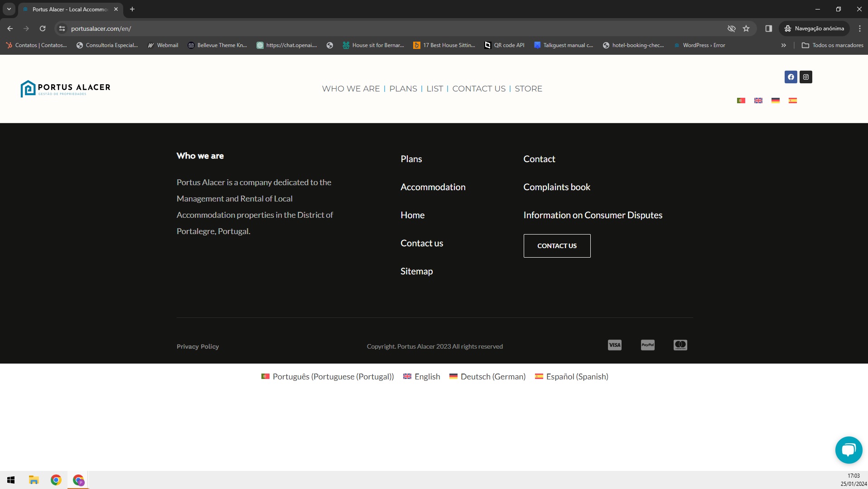
Task: Open the Complaints book link
Action: click(x=557, y=187)
